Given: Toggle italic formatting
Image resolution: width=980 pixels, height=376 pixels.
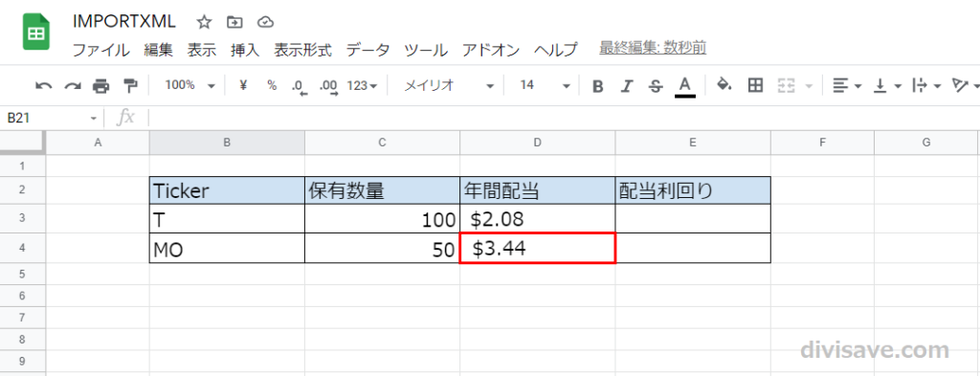Looking at the screenshot, I should tap(627, 86).
